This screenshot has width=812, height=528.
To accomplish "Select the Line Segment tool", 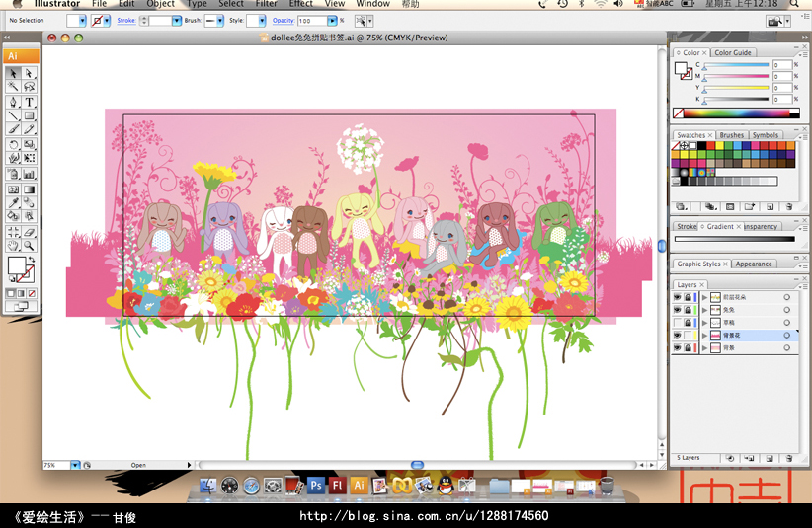I will 14,115.
